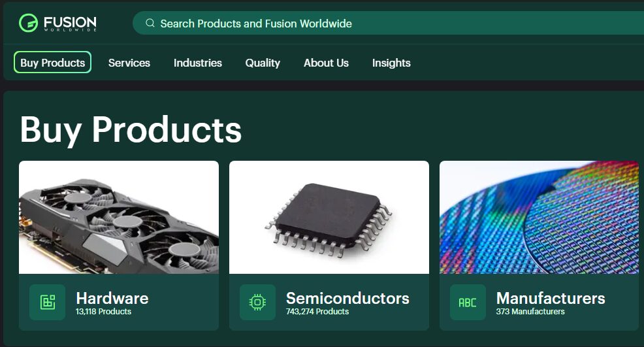Click the 373 Manufacturers count text

(x=530, y=312)
